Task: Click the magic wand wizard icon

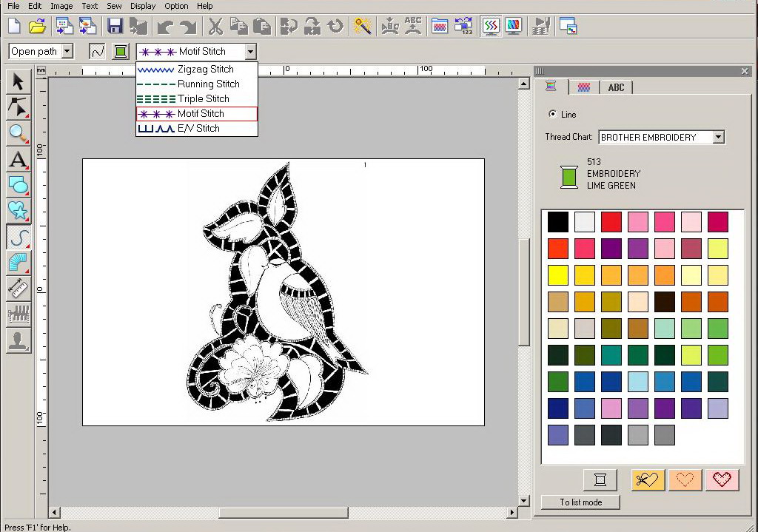Action: (362, 27)
